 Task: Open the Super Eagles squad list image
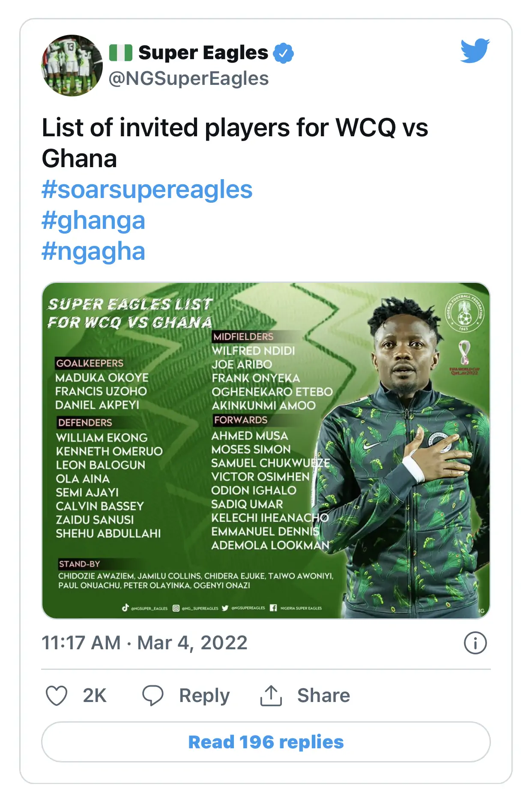tap(266, 450)
